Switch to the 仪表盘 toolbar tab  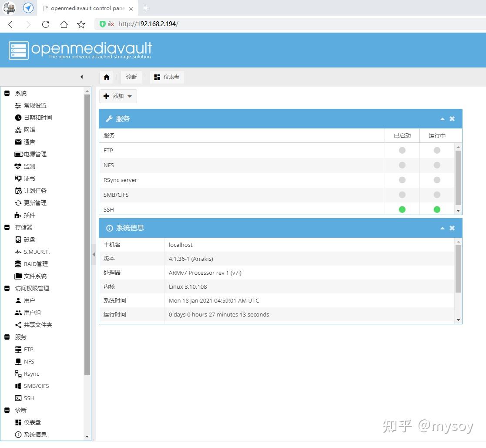tap(167, 77)
